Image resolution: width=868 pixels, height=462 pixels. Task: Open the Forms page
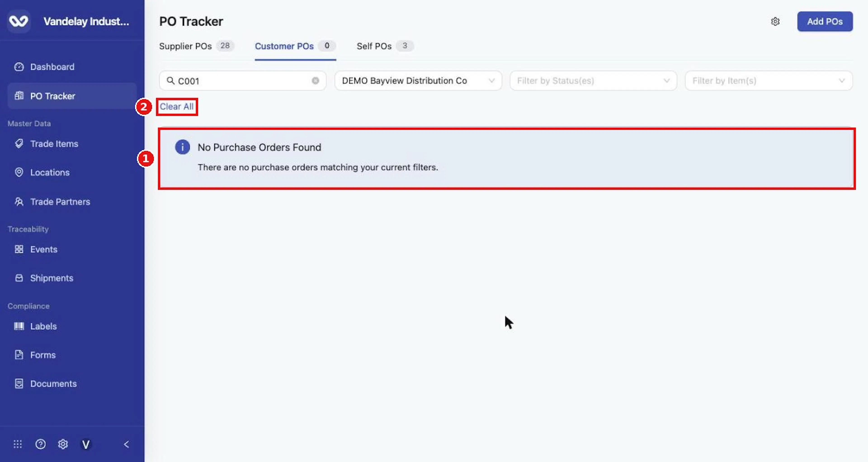pos(72,355)
